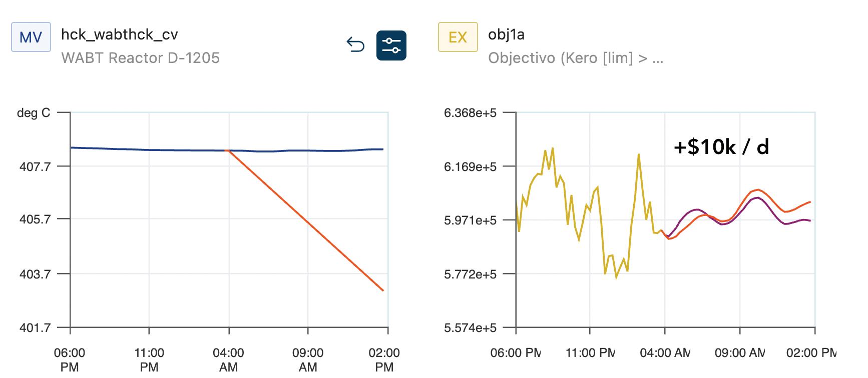868x378 pixels.
Task: Click the EX variable badge
Action: point(458,37)
